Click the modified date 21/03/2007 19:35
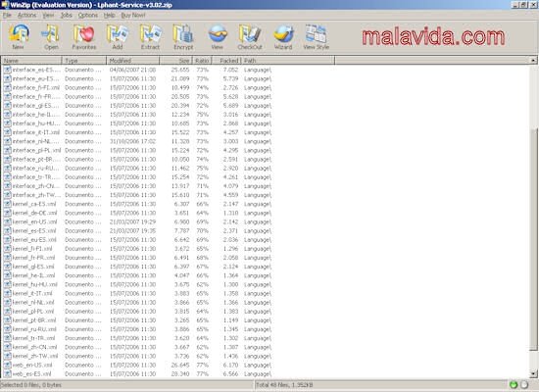The image size is (539, 392). coord(132,230)
